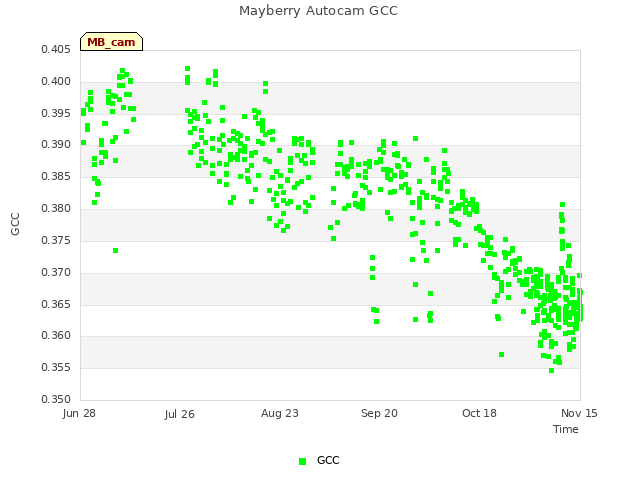Click the MB_cam label tab
This screenshot has width=640, height=480.
111,42
